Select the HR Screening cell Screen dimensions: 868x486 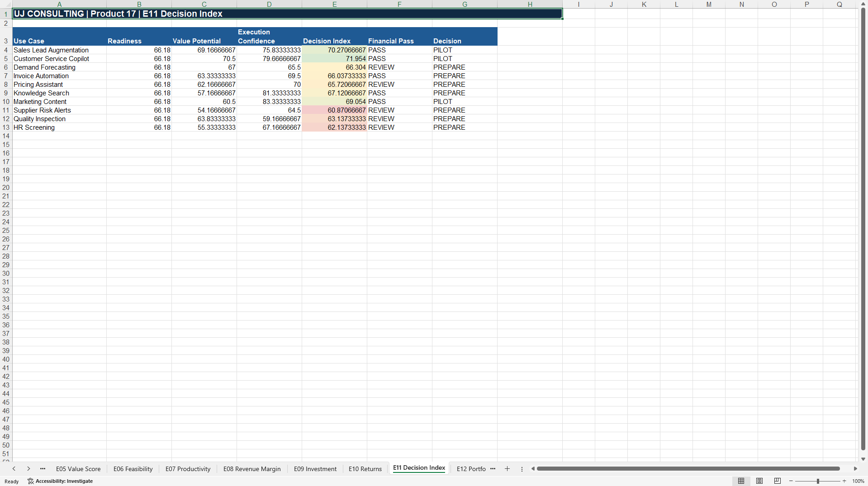click(x=59, y=127)
